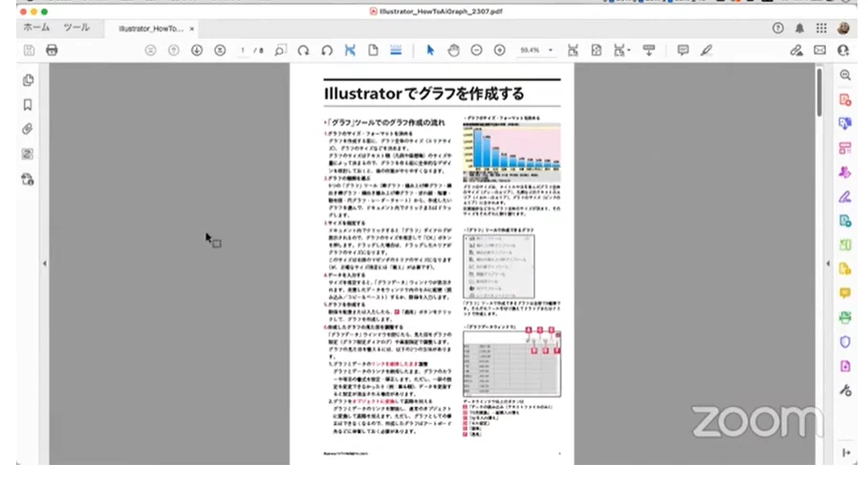
Task: Send file by email envelope icon
Action: (x=820, y=51)
